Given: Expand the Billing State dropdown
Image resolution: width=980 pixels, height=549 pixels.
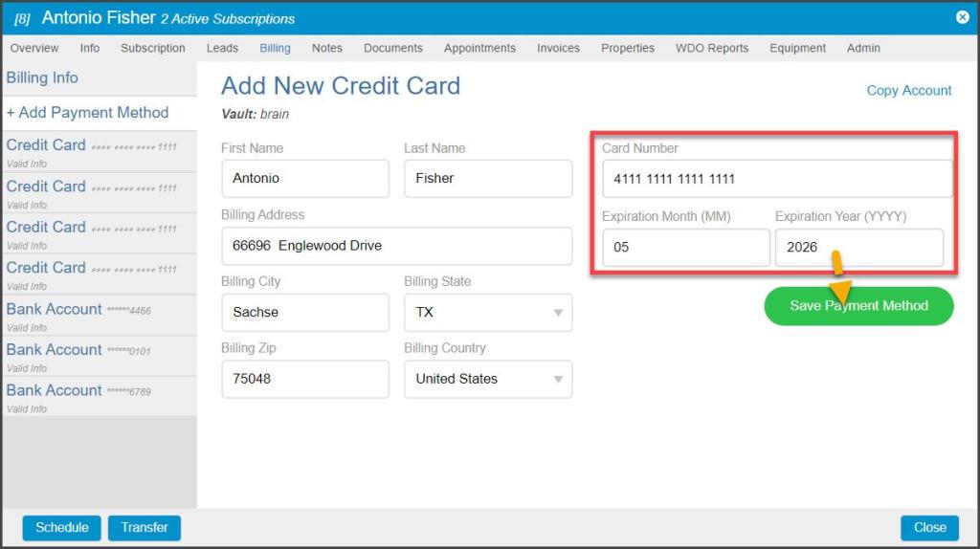Looking at the screenshot, I should pos(488,313).
